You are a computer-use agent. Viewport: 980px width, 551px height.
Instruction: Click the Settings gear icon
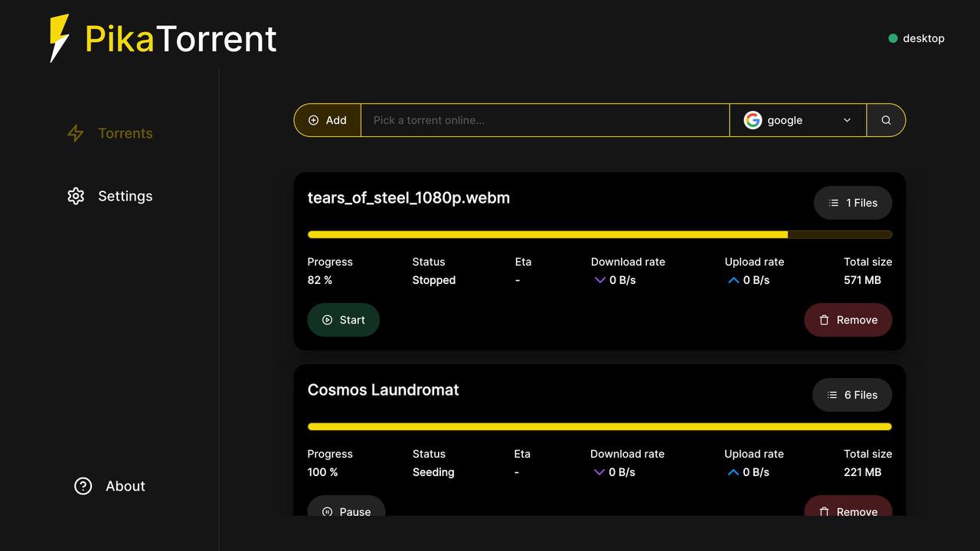click(75, 196)
